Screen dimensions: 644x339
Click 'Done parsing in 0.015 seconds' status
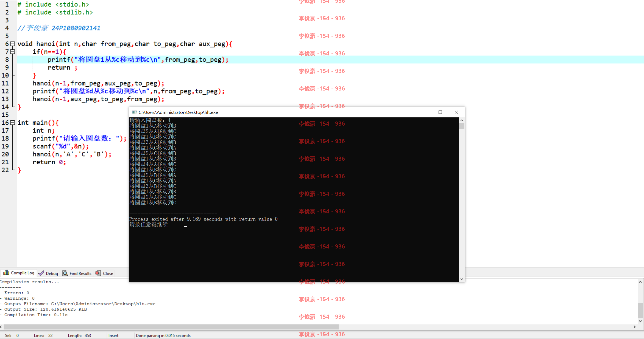pos(163,336)
